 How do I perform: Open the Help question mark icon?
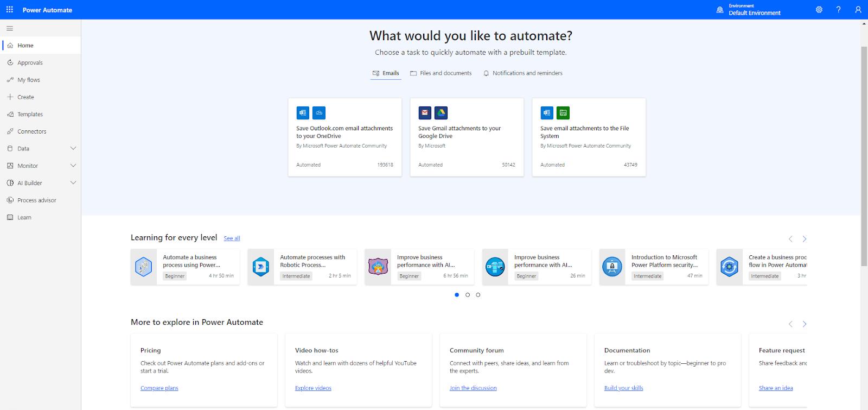click(x=839, y=10)
